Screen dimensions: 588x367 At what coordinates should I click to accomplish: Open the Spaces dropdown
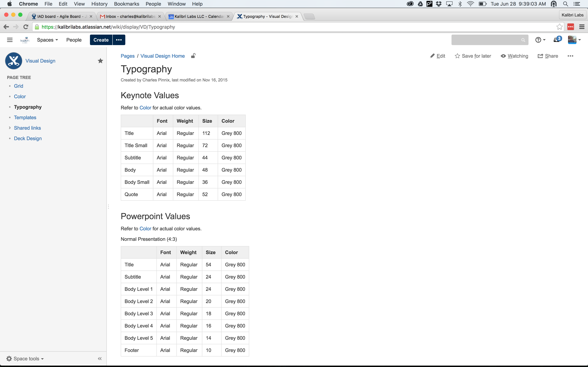[47, 40]
